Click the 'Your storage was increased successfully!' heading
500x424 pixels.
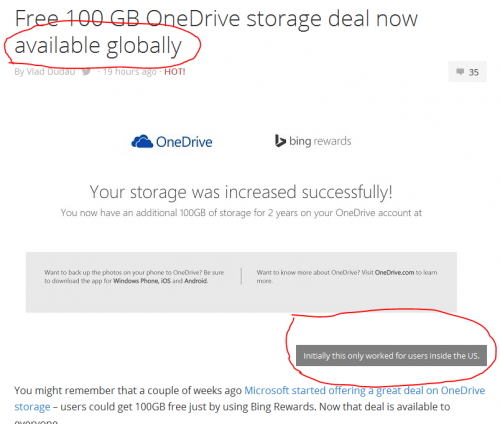[241, 192]
